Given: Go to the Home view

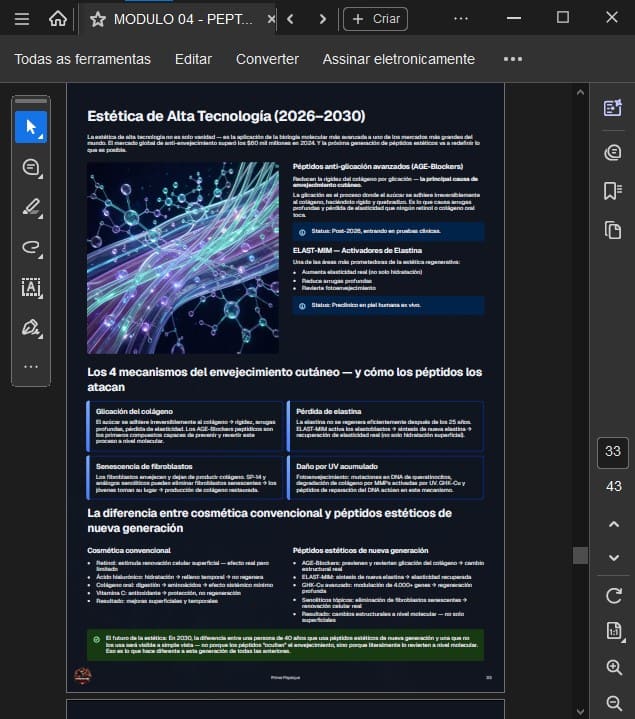Looking at the screenshot, I should [58, 19].
